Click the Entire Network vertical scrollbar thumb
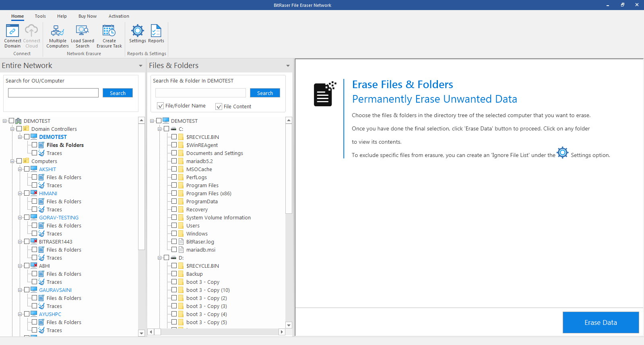The image size is (644, 345). pyautogui.click(x=141, y=187)
